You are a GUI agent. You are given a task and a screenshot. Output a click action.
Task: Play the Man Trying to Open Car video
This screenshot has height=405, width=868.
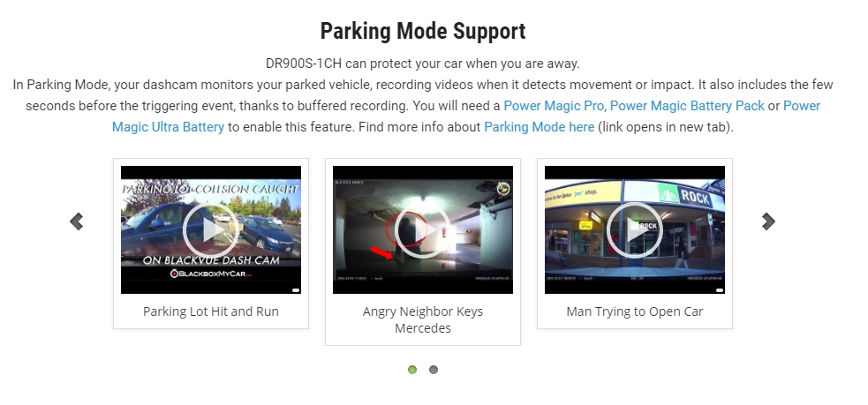click(x=635, y=229)
